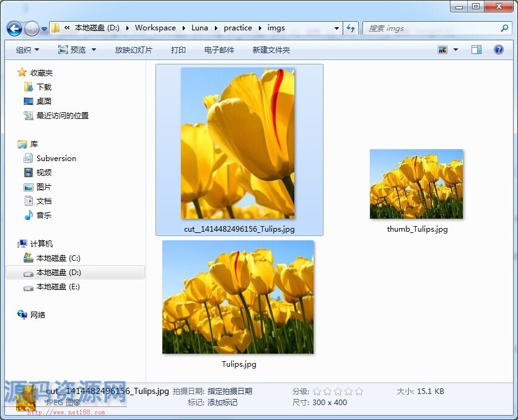Select cut__1414482496156_Tulips.jpg thumbnail
The width and height of the screenshot is (518, 420).
[237, 143]
